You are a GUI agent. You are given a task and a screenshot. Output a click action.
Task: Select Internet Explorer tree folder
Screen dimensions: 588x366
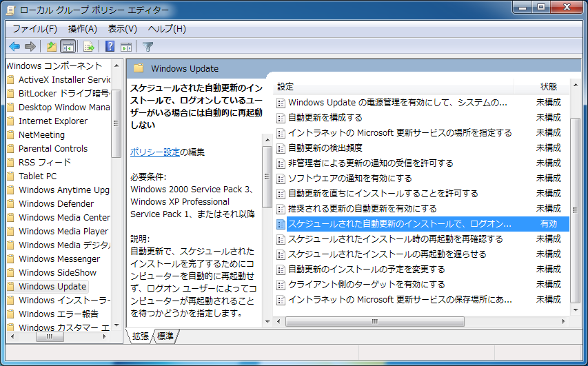[53, 121]
